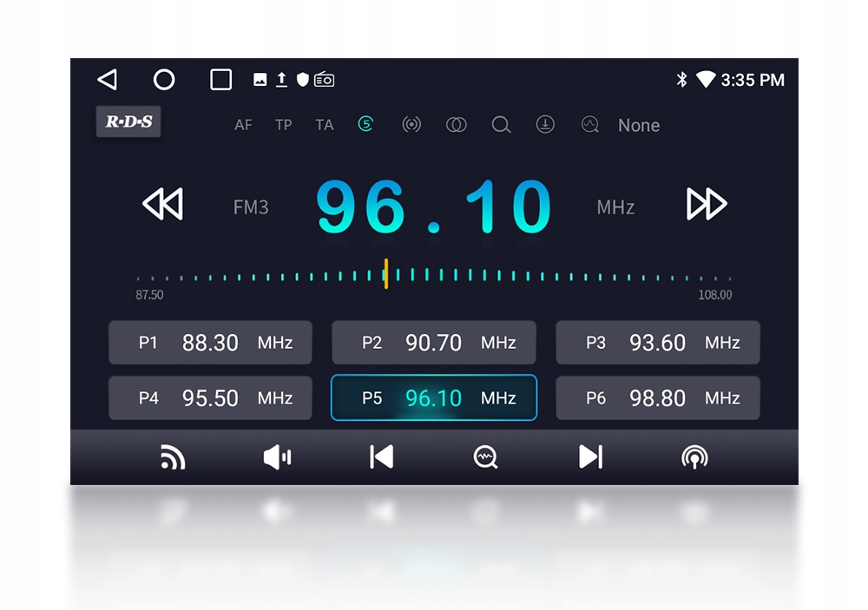Toggle AF alternative frequency

[x=243, y=125]
